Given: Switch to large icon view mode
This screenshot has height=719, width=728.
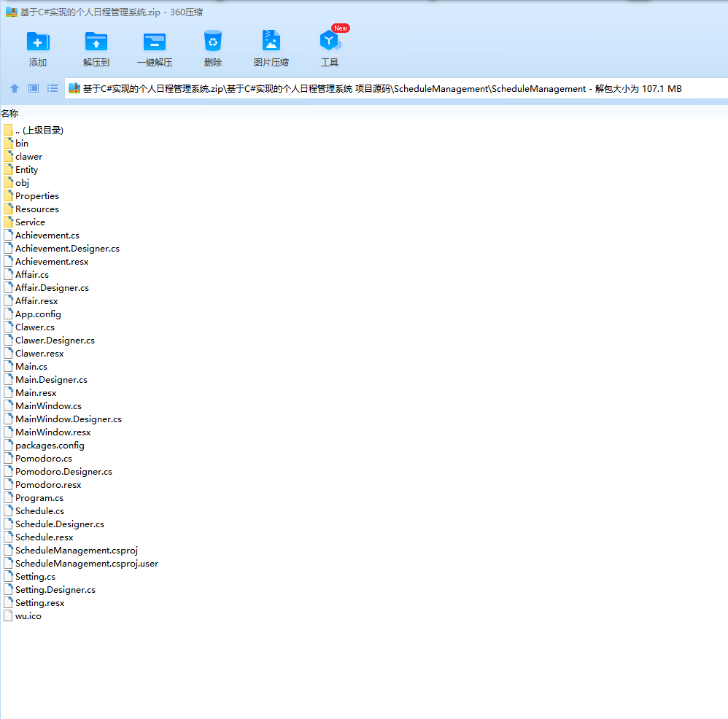Looking at the screenshot, I should (x=34, y=88).
